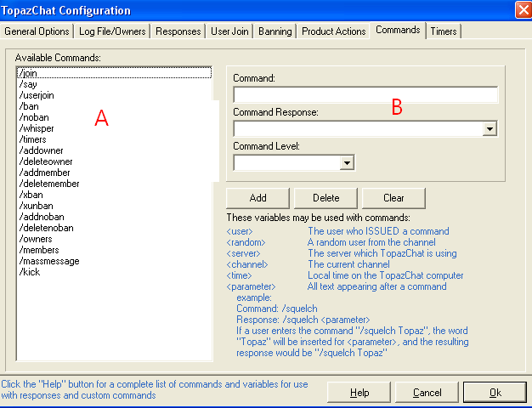Click the <time> variable text
The width and height of the screenshot is (532, 408).
coord(239,275)
